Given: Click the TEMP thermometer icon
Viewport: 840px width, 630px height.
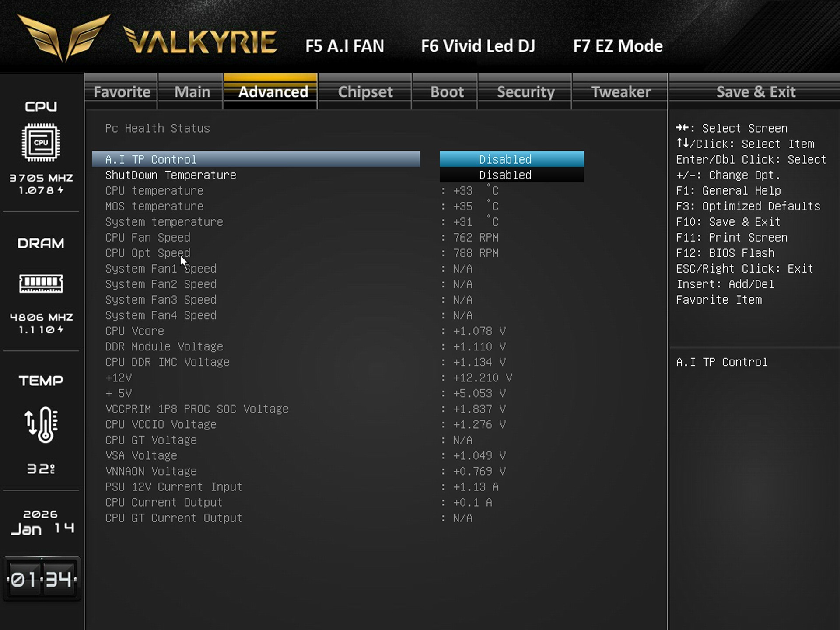Looking at the screenshot, I should coord(41,424).
